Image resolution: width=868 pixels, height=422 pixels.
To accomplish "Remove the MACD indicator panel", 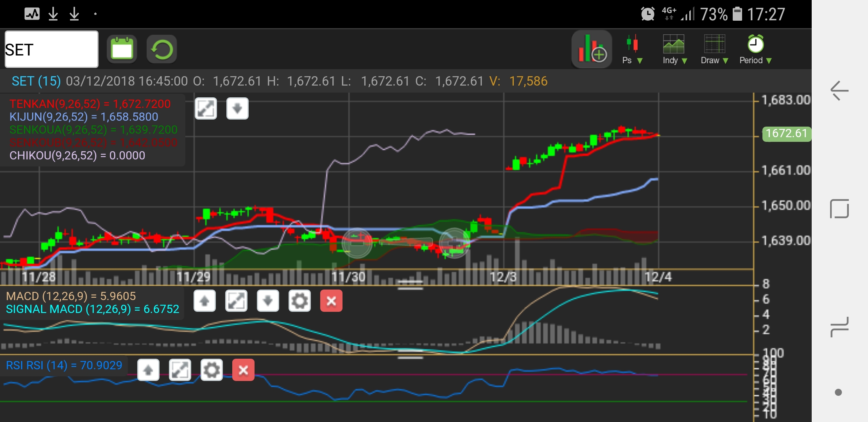I will pyautogui.click(x=331, y=301).
